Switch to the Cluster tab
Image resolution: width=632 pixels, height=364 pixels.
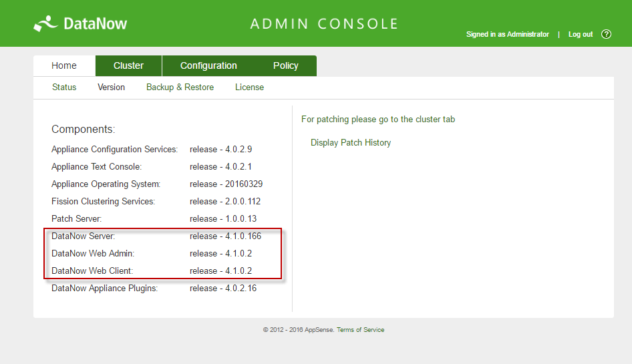(x=128, y=65)
